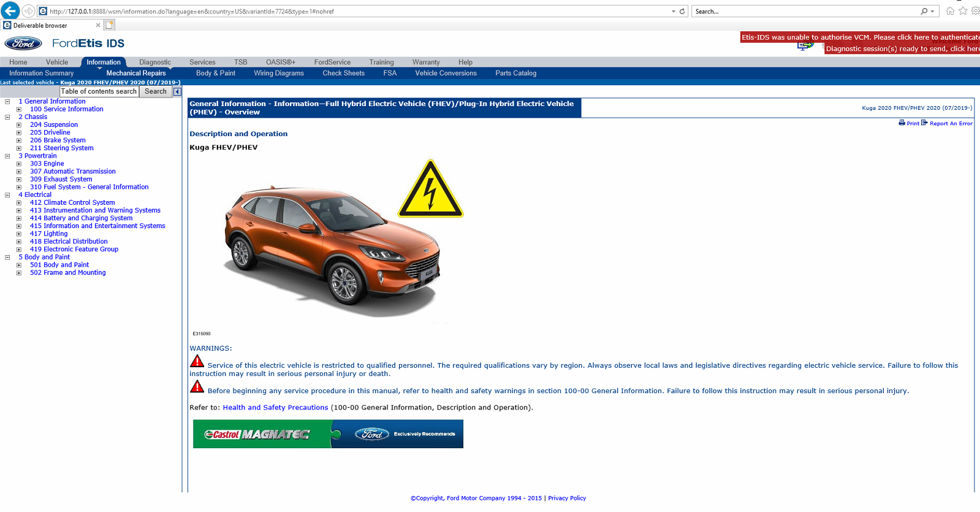
Task: Click the Table of contents search field
Action: [99, 91]
